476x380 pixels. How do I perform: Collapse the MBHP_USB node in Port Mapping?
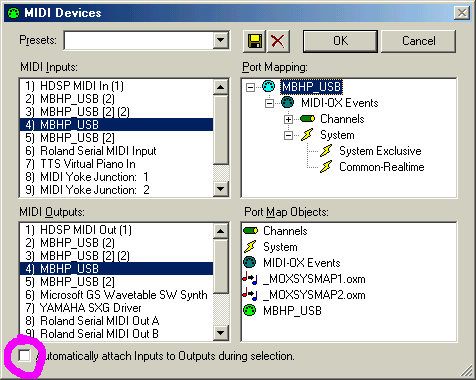(250, 87)
